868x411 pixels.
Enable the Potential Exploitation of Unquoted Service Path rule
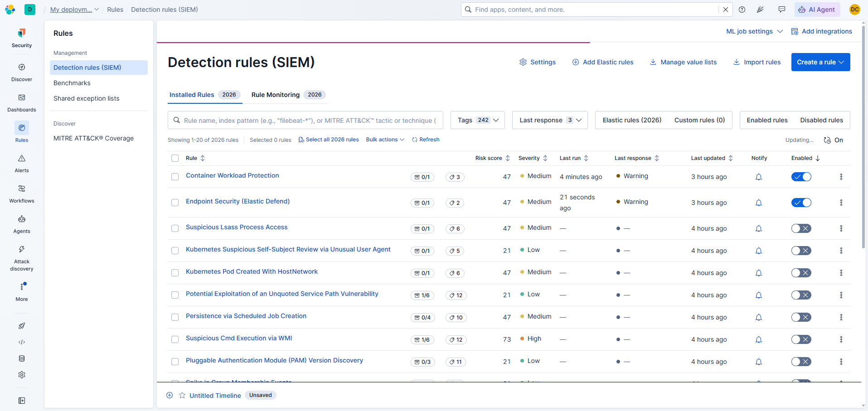click(801, 295)
